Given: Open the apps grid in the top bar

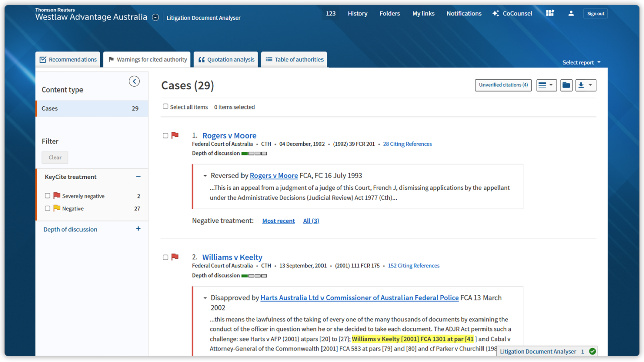Looking at the screenshot, I should coord(549,13).
